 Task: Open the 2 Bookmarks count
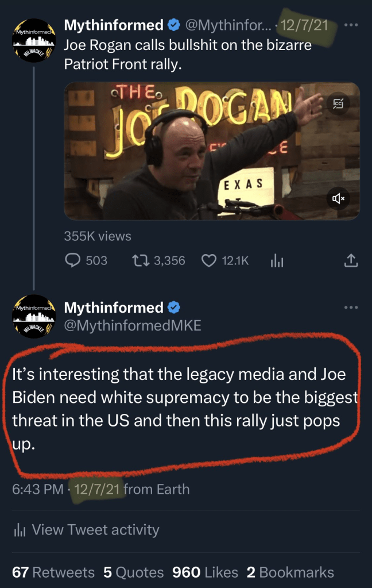tap(290, 572)
